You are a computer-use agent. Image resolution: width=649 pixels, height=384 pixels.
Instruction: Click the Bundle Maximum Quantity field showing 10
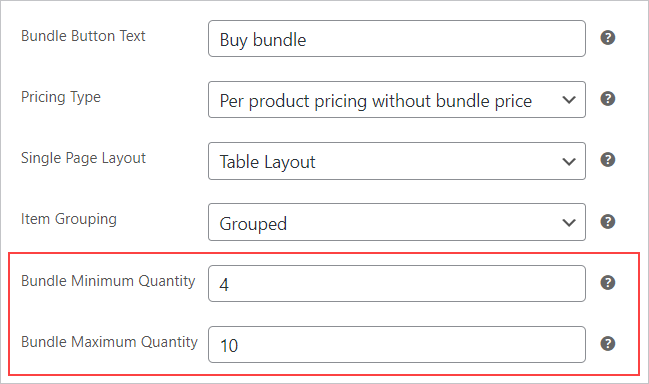(397, 344)
